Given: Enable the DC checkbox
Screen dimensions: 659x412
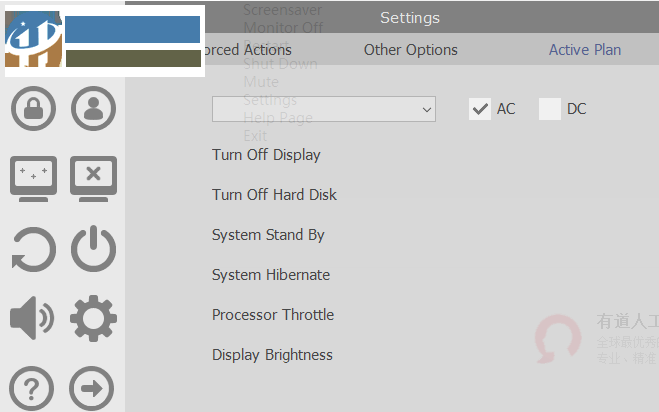Looking at the screenshot, I should [550, 109].
